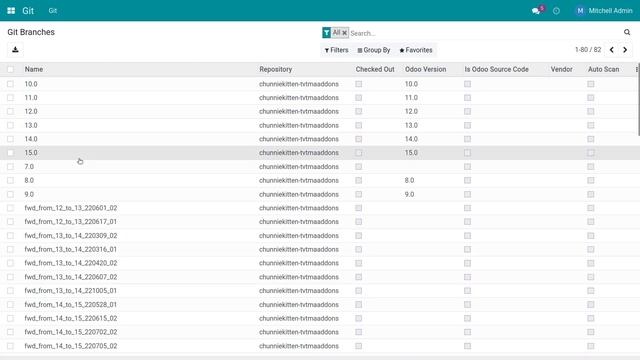The height and width of the screenshot is (360, 640).
Task: Open branch fwd_from_14_to_15_220702_02
Action: tap(320, 332)
